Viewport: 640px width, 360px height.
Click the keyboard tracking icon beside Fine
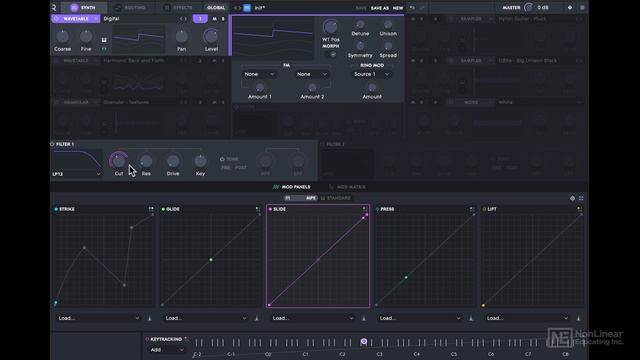pyautogui.click(x=104, y=40)
